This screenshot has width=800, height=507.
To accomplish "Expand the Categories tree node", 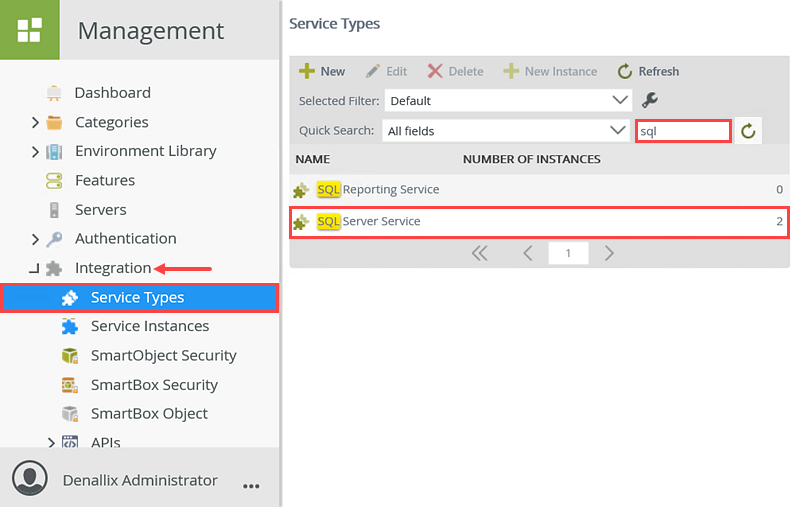I will pos(35,122).
